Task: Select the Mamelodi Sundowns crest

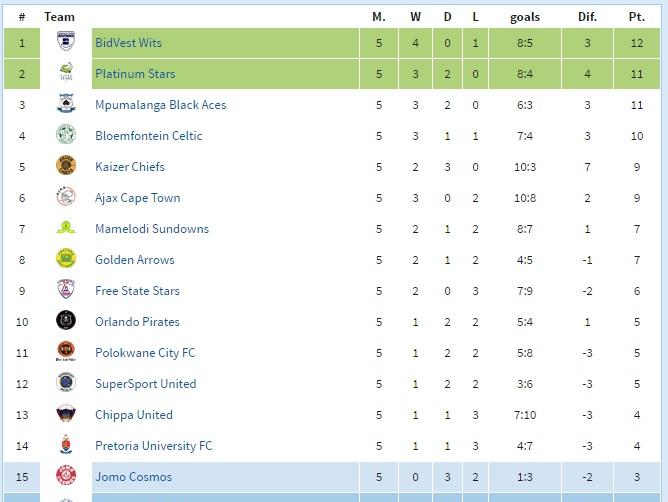Action: pos(66,228)
